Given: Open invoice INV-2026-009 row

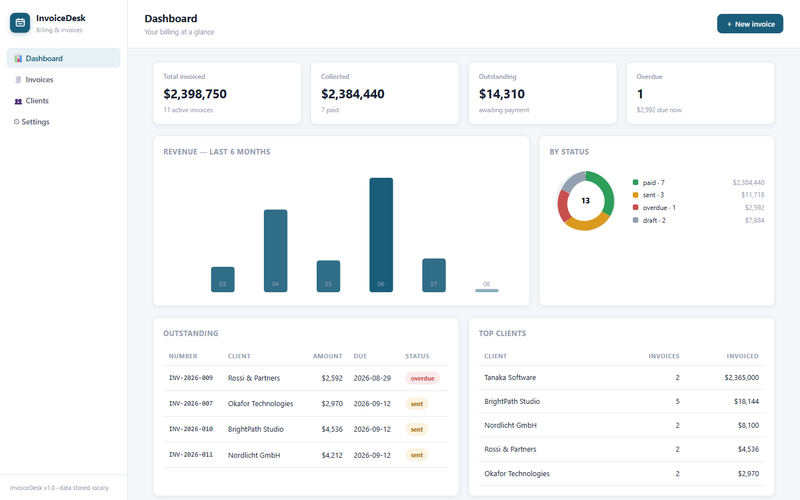Looking at the screenshot, I should click(306, 379).
